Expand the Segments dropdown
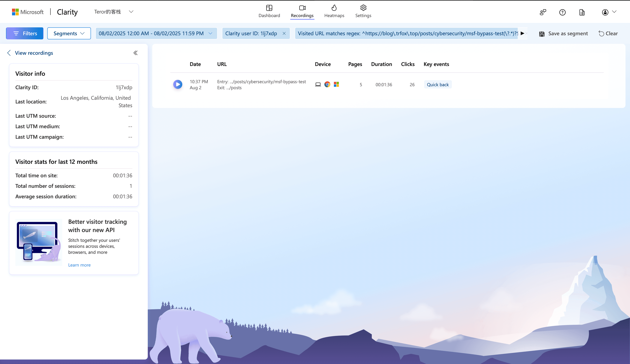 (x=69, y=33)
